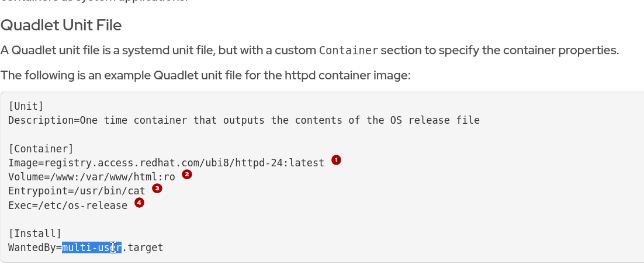Click the ".target" text after the selection
This screenshot has width=644, height=272.
click(x=143, y=247)
